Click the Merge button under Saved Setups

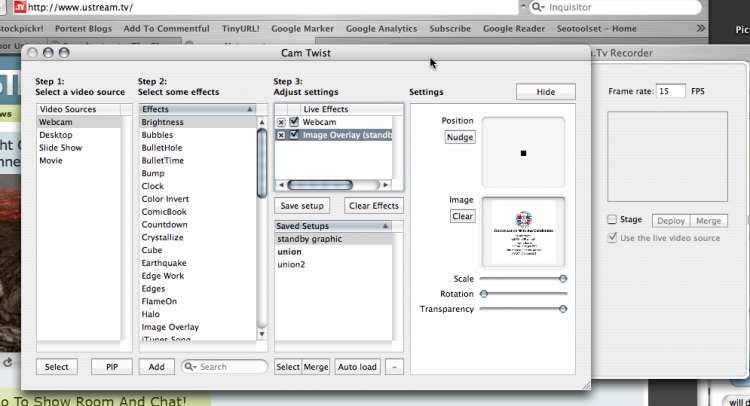316,367
